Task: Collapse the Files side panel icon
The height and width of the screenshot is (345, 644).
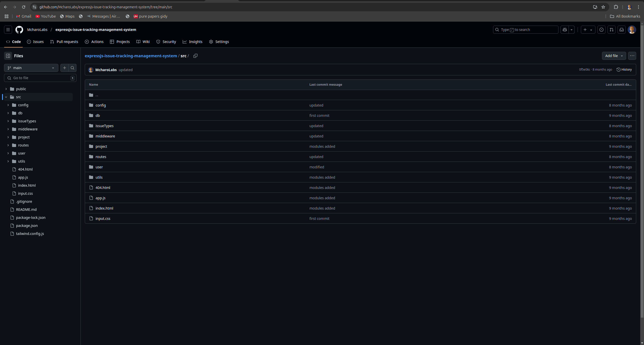Action: 8,56
